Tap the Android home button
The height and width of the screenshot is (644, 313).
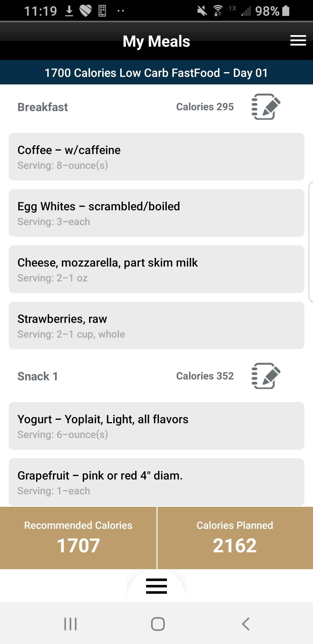[158, 624]
